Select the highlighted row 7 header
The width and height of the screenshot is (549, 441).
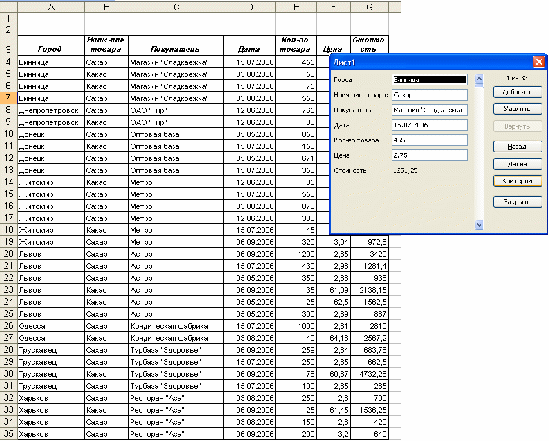[x=8, y=98]
